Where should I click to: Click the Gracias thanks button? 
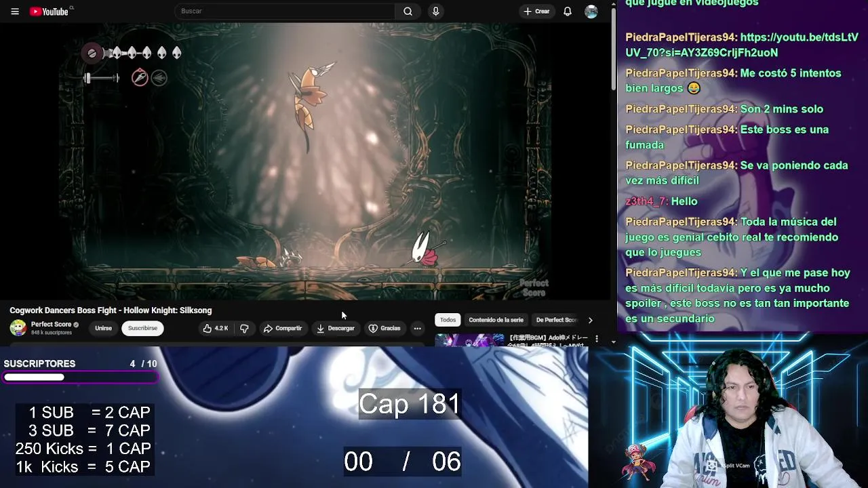coord(384,328)
